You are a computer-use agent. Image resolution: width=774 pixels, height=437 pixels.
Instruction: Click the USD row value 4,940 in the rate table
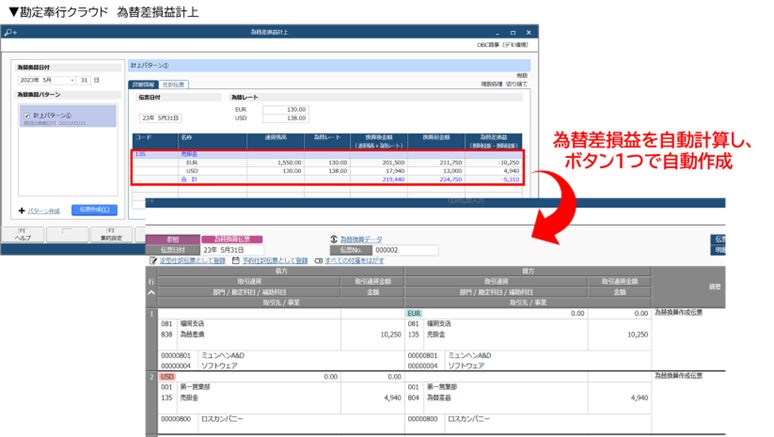click(x=511, y=171)
